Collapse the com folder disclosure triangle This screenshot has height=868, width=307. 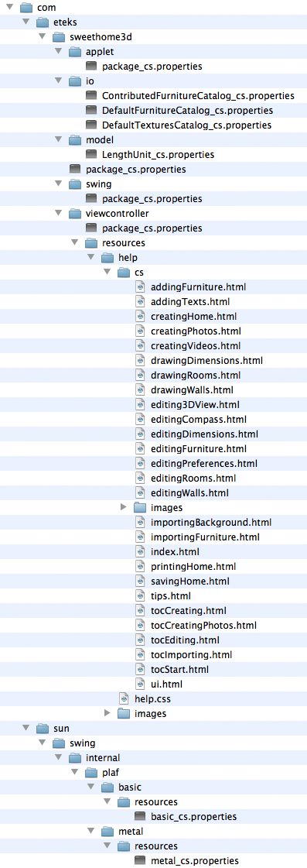(x=10, y=8)
